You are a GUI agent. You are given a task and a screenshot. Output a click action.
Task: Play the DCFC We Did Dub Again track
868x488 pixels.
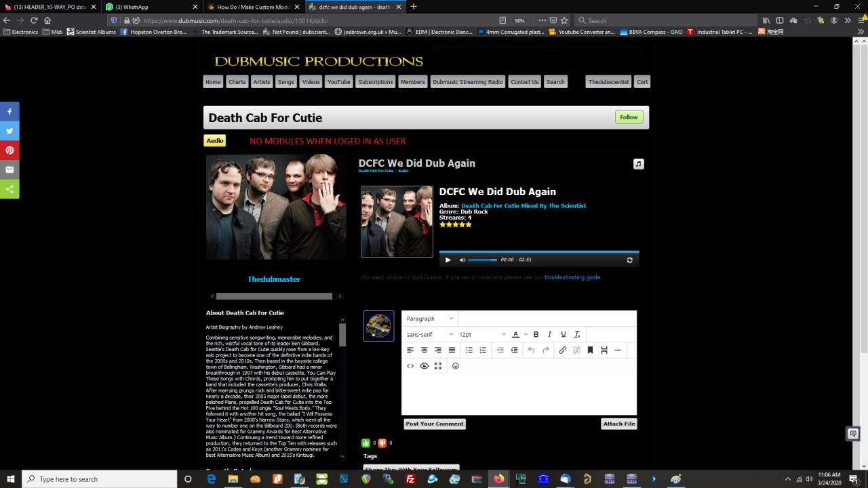coord(448,260)
